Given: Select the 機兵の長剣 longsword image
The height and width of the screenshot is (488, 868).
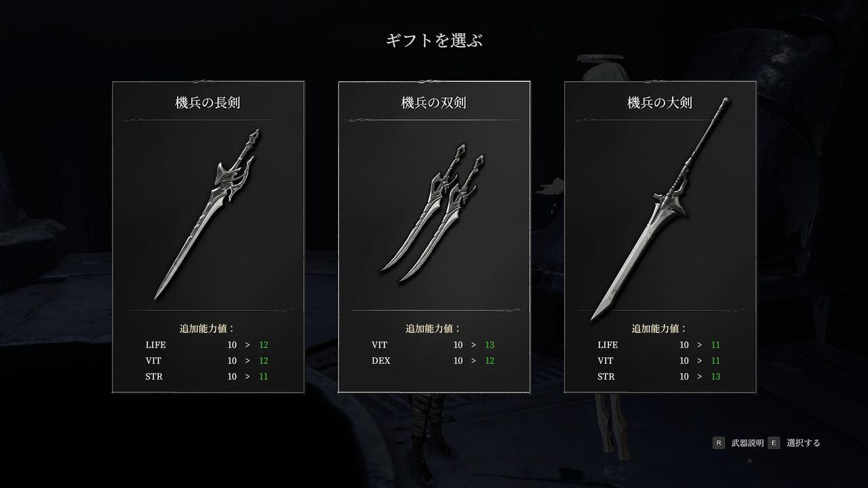Looking at the screenshot, I should click(x=208, y=213).
